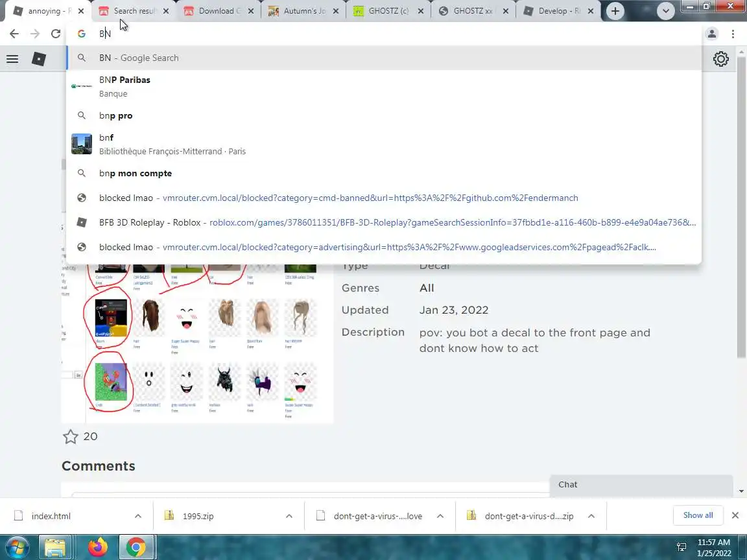
Task: Close the Autumn's tab
Action: pyautogui.click(x=336, y=11)
